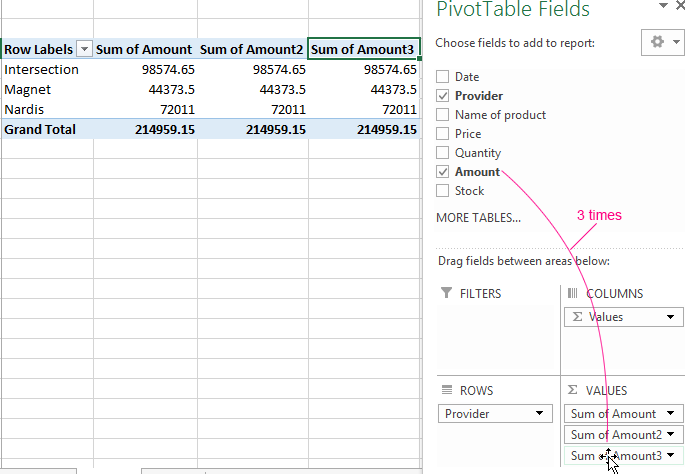Enable the Stock field checkbox

pos(443,191)
